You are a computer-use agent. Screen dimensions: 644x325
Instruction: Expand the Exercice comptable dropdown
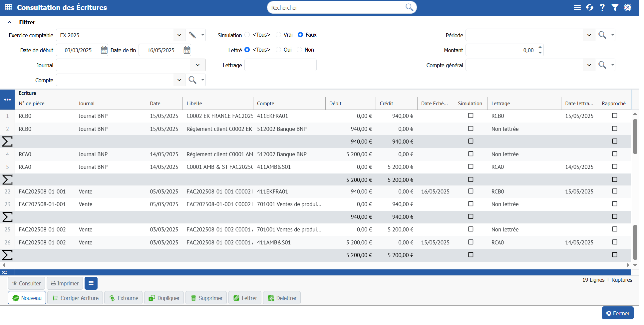(x=179, y=35)
